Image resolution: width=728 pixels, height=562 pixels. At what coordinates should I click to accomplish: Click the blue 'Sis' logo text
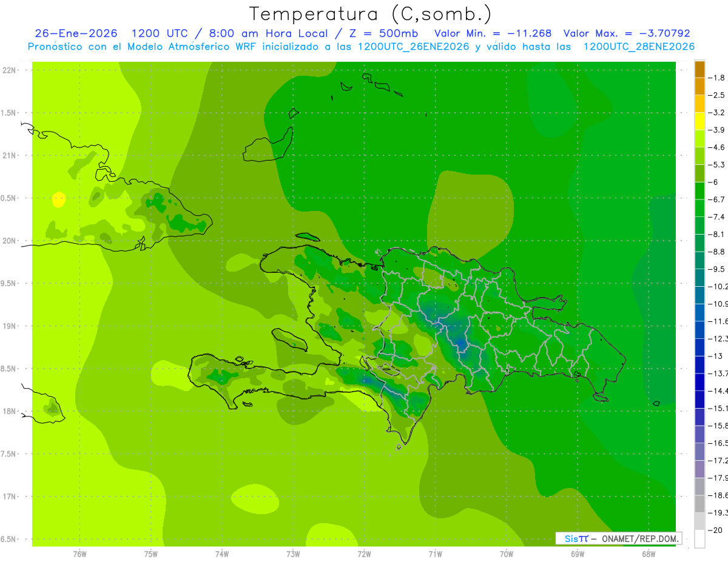(571, 538)
